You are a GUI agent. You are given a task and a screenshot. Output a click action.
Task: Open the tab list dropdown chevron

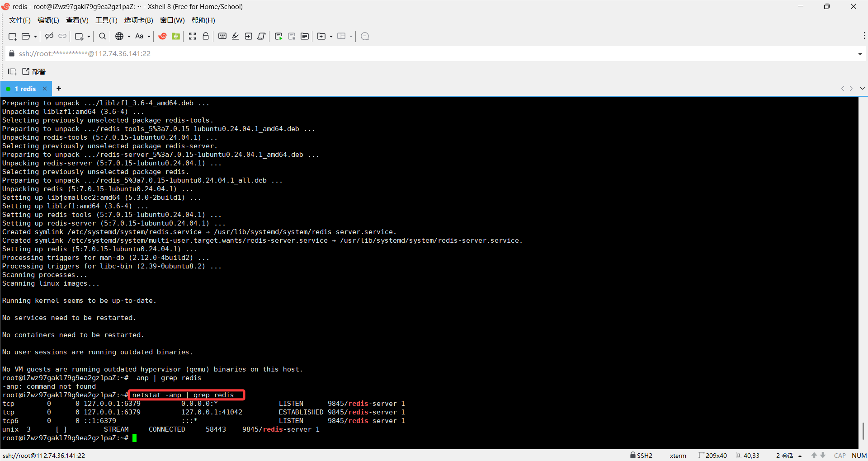point(862,89)
